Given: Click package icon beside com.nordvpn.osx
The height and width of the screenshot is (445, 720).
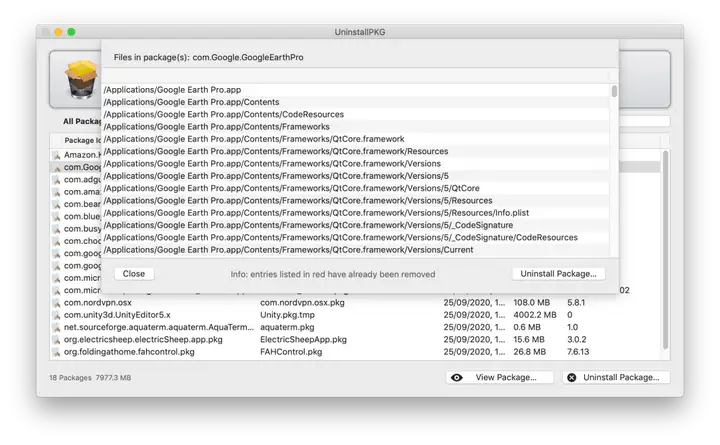Looking at the screenshot, I should point(56,303).
